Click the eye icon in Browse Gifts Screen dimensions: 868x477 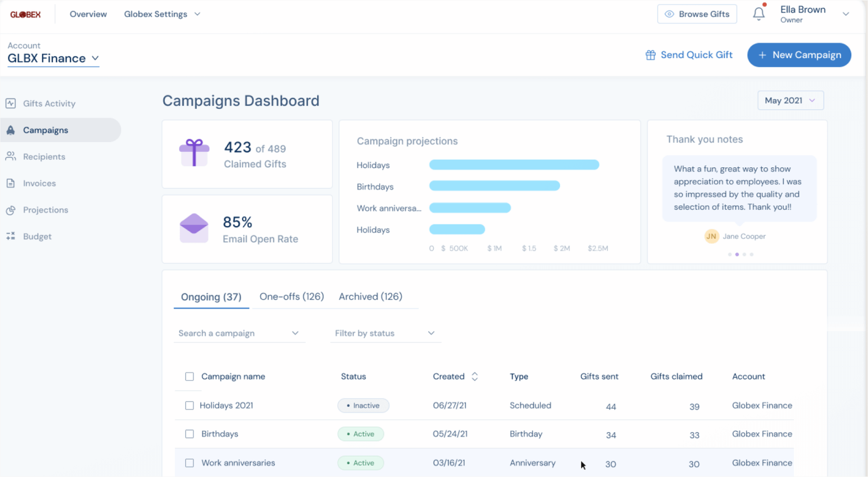click(x=669, y=14)
